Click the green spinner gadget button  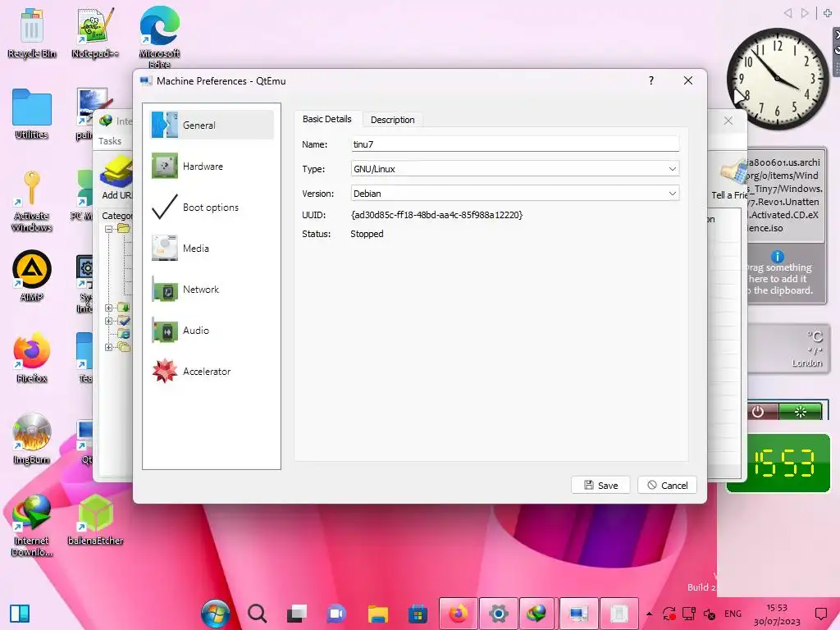pos(800,412)
